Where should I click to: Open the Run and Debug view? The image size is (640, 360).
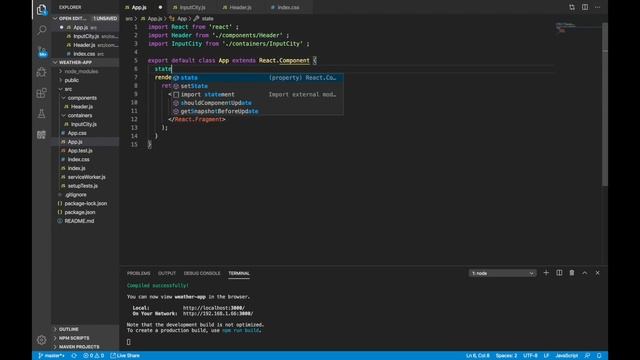(42, 72)
